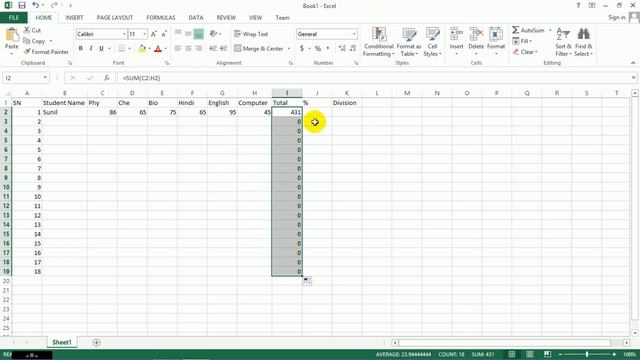Add a new sheet with plus button
Viewport: 640px width, 360px height.
point(96,342)
